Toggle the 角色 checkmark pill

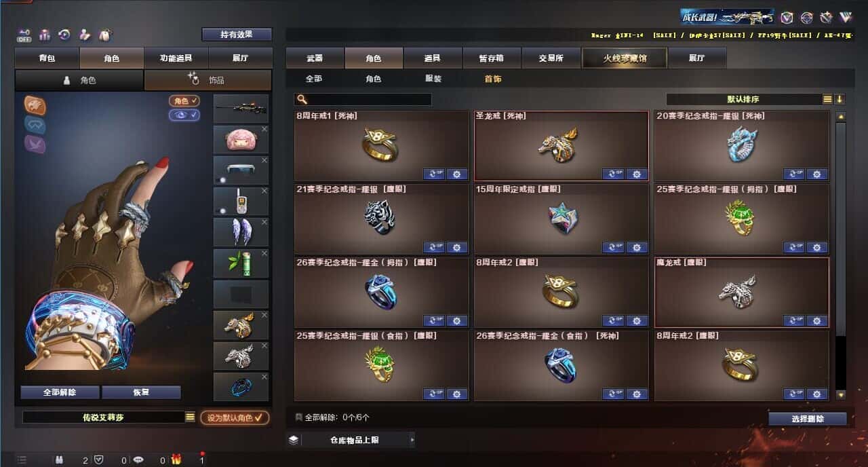[x=184, y=100]
